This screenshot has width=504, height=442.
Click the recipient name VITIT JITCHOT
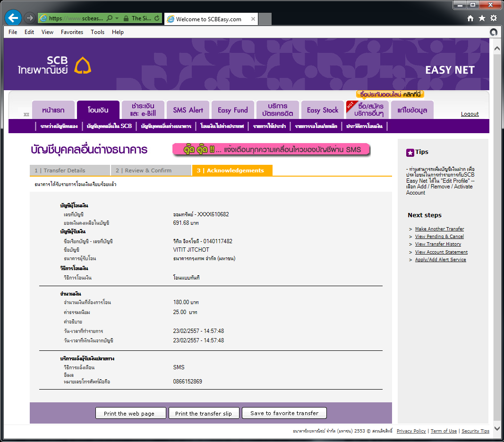click(191, 250)
